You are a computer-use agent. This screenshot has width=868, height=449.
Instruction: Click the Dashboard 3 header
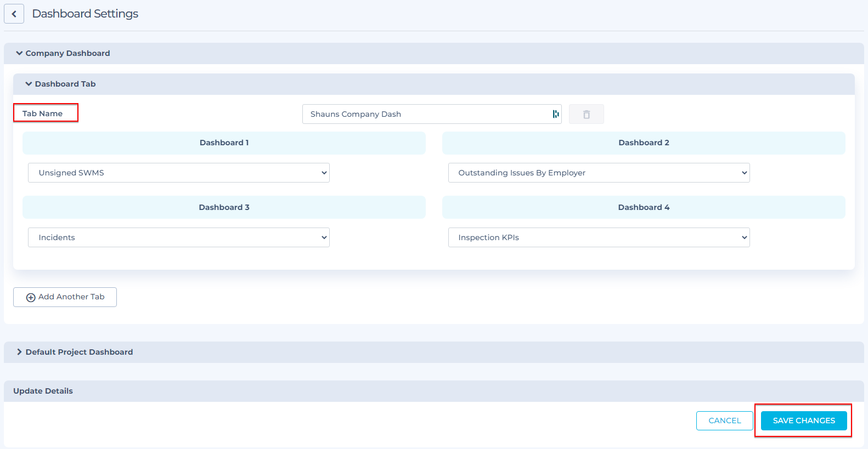tap(224, 207)
